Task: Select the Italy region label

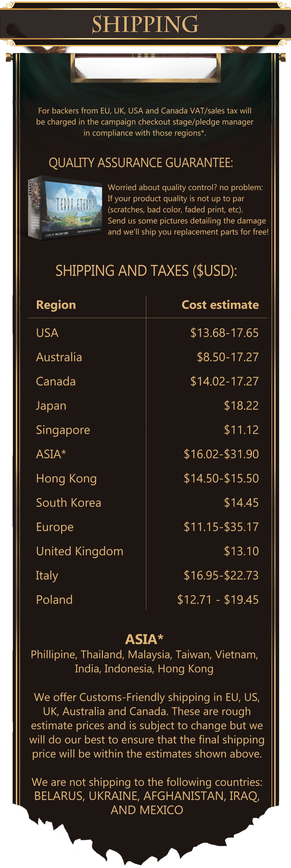Action: (47, 575)
